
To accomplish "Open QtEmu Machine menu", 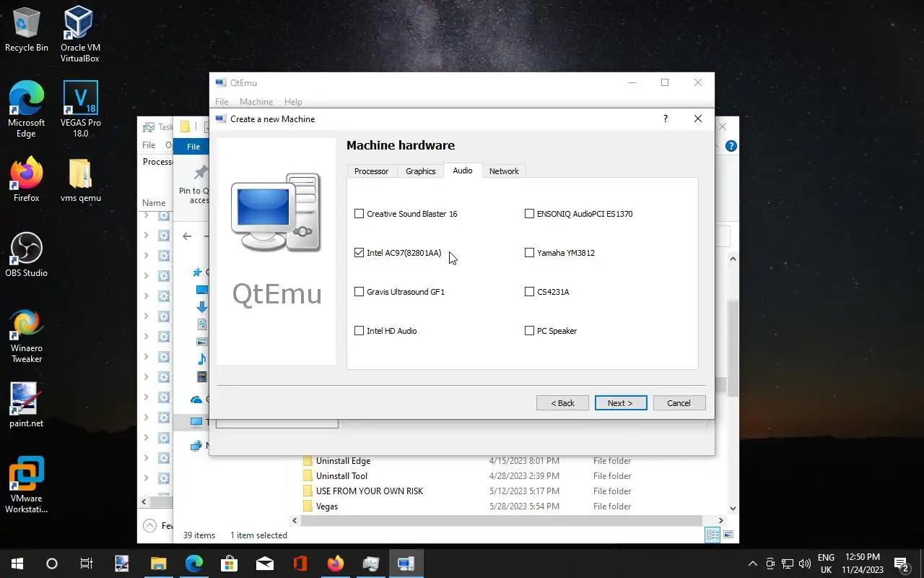I will [x=256, y=102].
